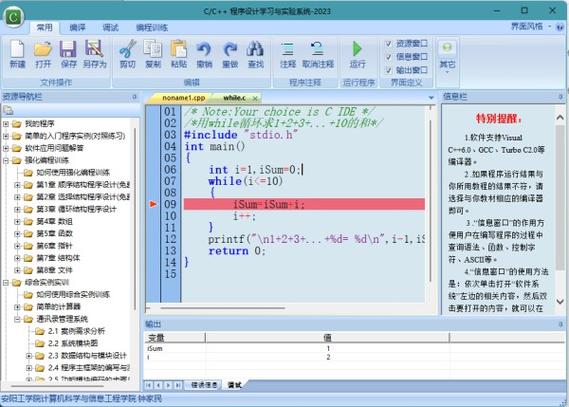Select 2.2 系统模块图 tree item

click(x=73, y=343)
